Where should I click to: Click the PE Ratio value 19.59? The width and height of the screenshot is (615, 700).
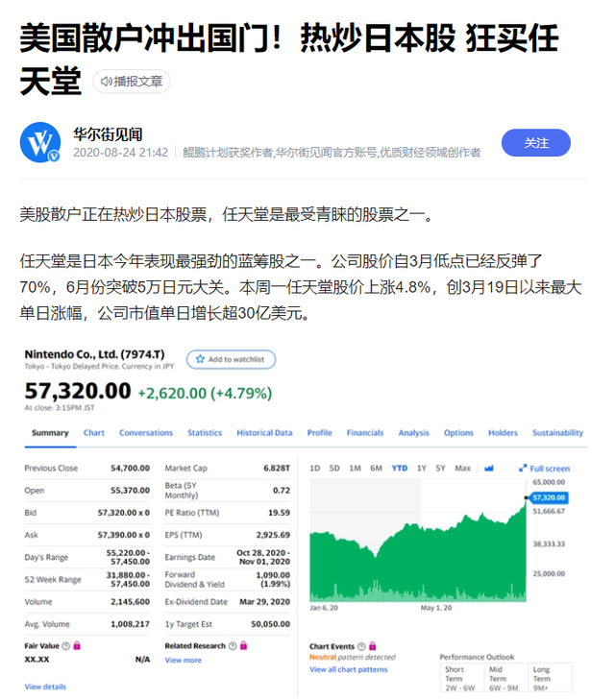click(279, 513)
